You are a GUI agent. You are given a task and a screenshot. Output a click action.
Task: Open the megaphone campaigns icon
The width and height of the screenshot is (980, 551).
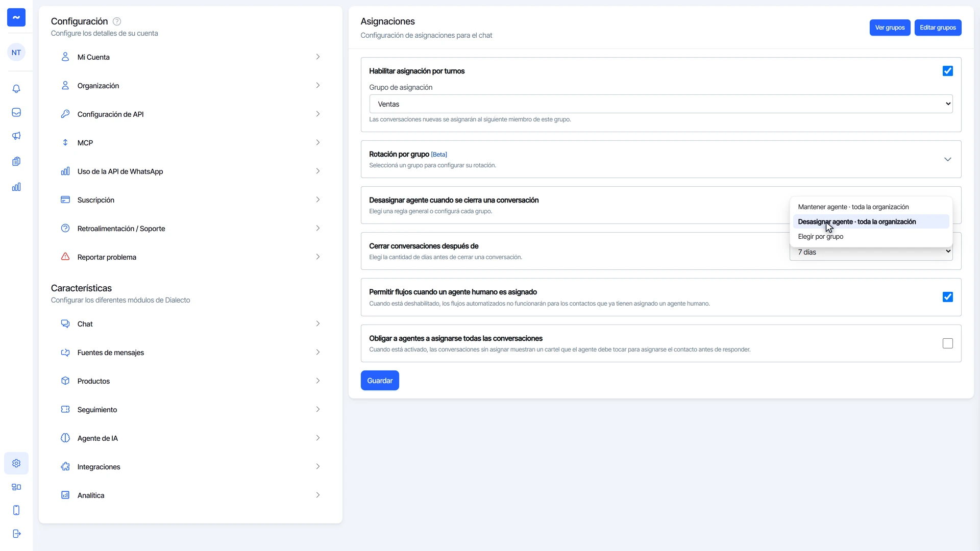pos(16,136)
